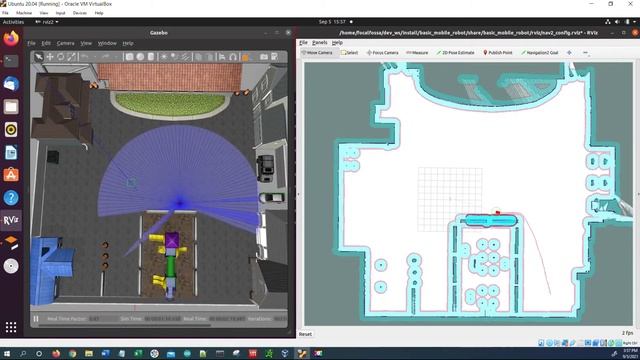Open the Panels menu in RViz
Viewport: 640px width, 360px height.
[320, 42]
